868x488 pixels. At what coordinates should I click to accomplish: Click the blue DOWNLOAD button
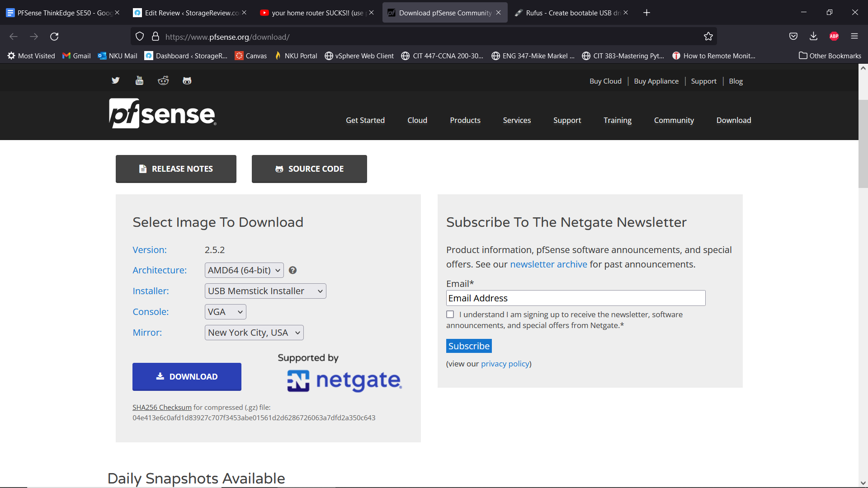[x=187, y=377]
